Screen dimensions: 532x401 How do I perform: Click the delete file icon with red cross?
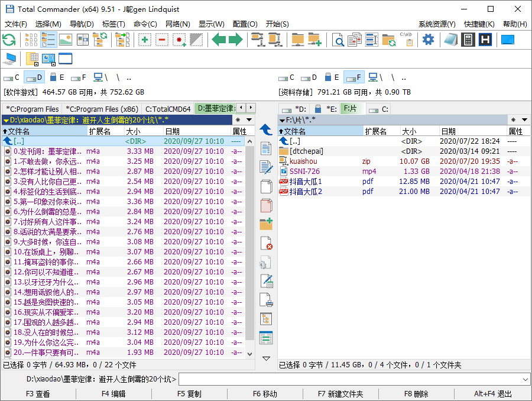(x=266, y=242)
